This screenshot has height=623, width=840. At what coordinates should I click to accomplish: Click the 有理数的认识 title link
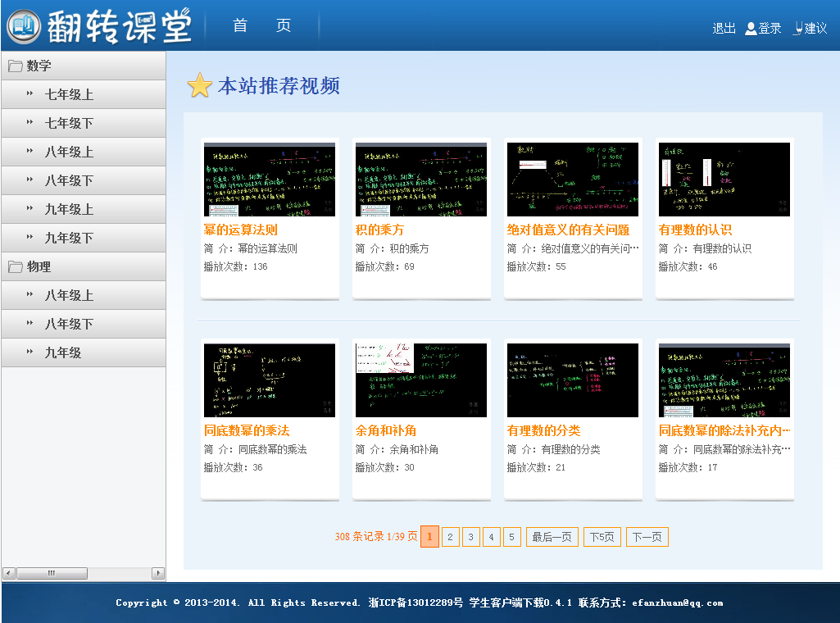coord(696,230)
